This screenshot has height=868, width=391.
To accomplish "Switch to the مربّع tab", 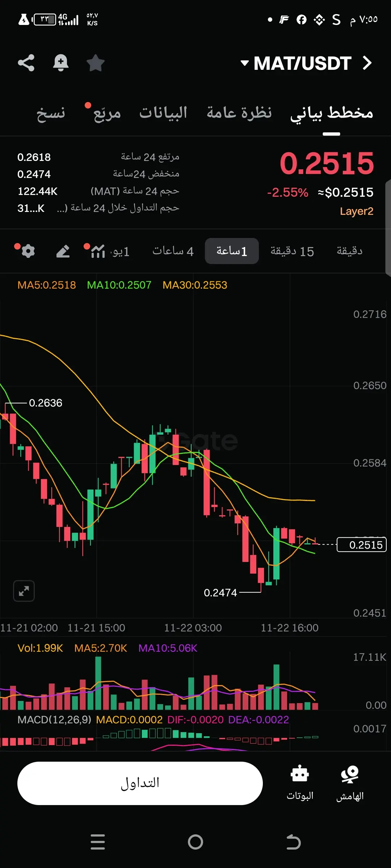I will coord(107,114).
